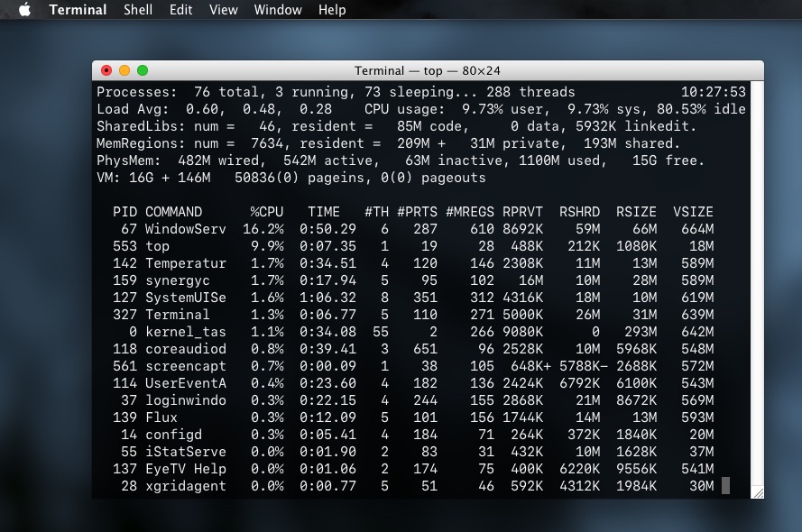Click the window title 'Terminal — top — 80×24'
The image size is (802, 532).
point(428,70)
